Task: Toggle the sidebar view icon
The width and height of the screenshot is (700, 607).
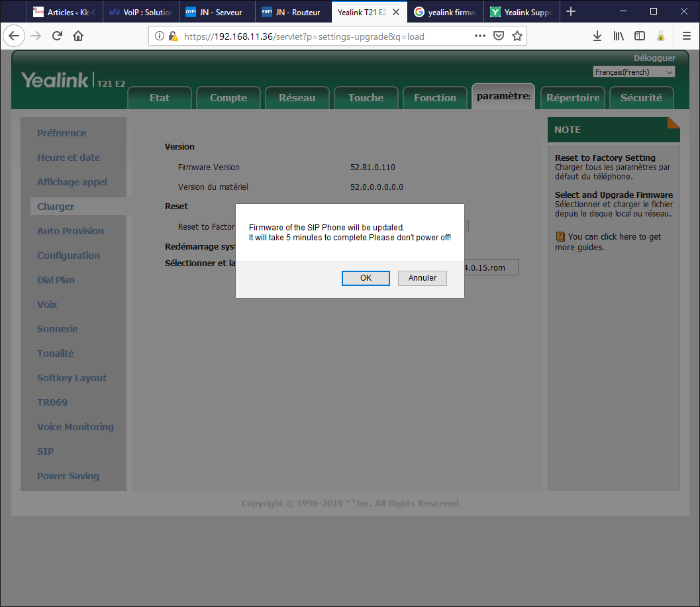Action: pos(640,36)
